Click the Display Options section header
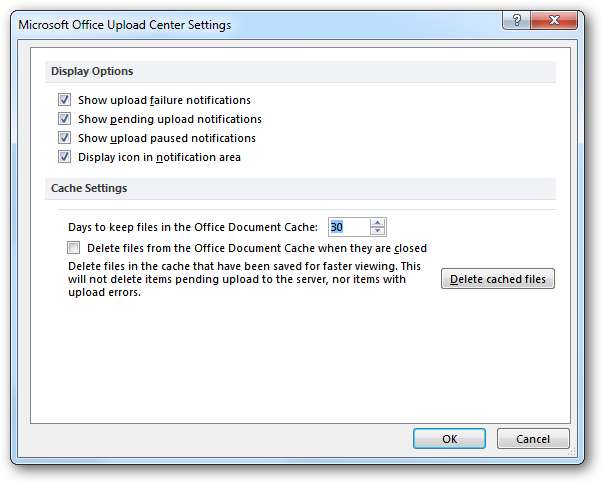Viewport: 603px width, 483px height. 92,72
